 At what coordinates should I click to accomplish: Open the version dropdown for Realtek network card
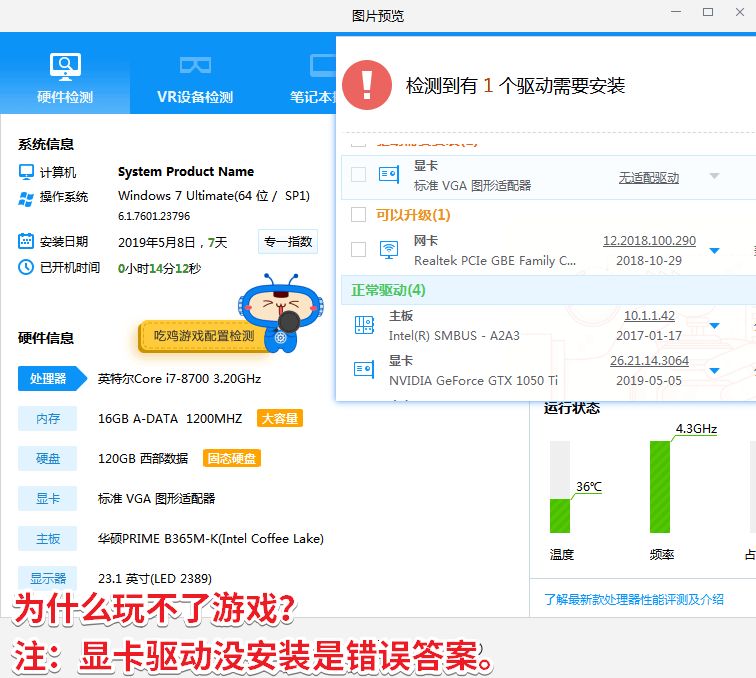point(715,250)
